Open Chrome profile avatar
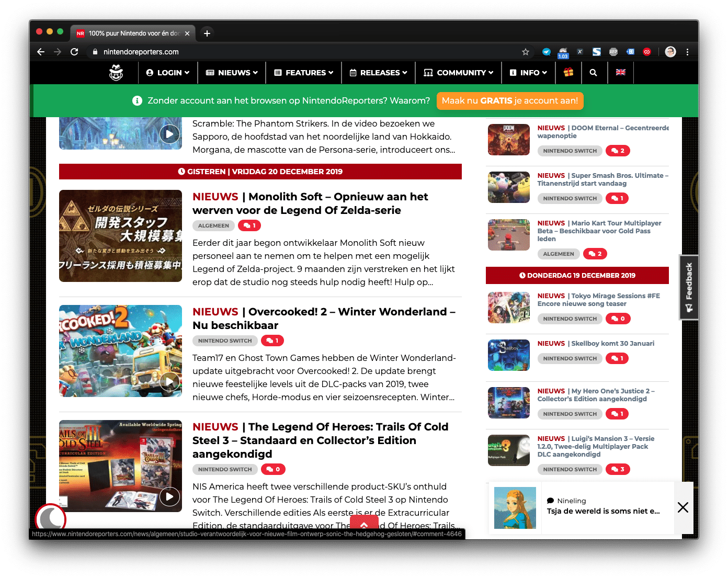The width and height of the screenshot is (728, 578). click(x=670, y=52)
